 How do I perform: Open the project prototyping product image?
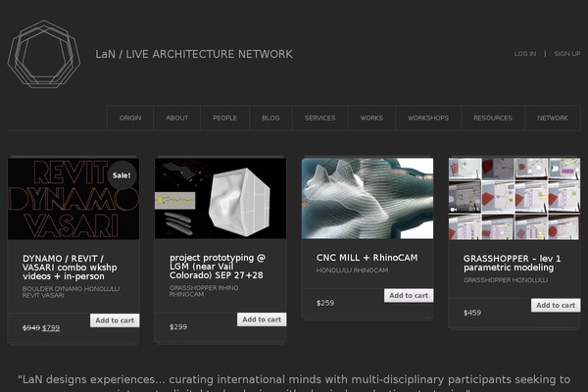tap(220, 198)
